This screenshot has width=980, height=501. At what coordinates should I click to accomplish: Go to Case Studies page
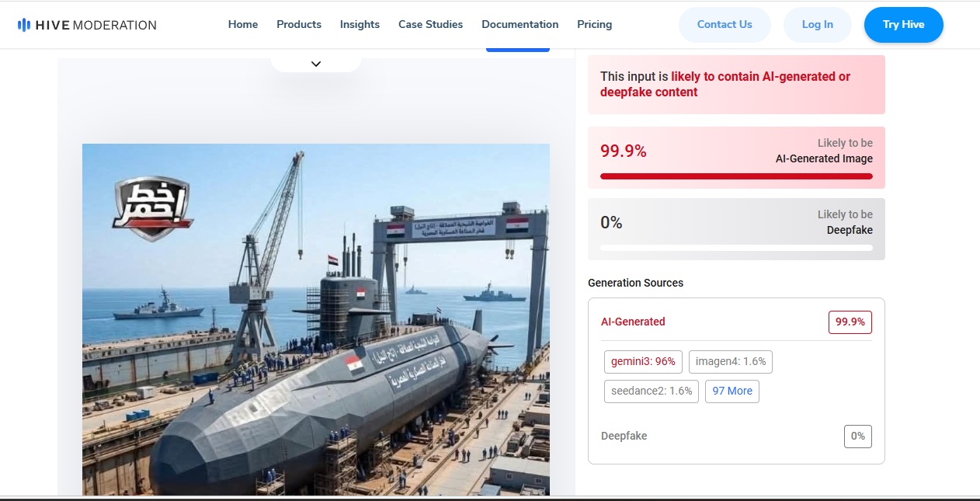(x=430, y=25)
